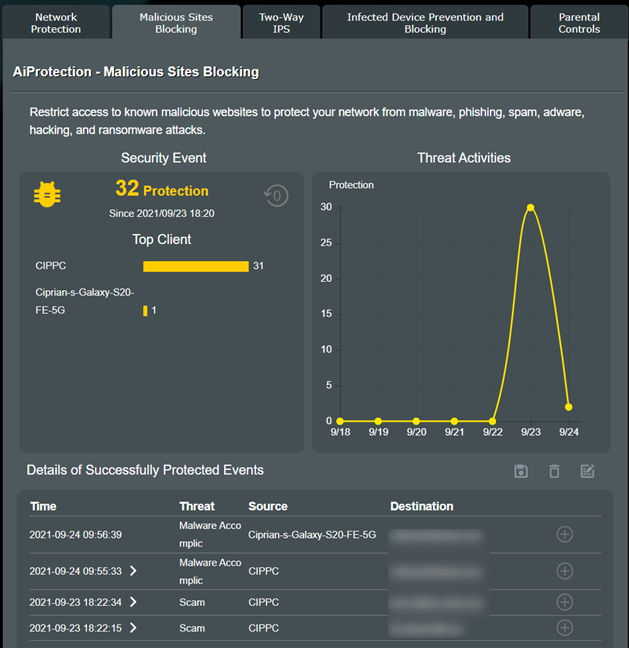
Task: Toggle the Protection chart legend label
Action: (351, 185)
